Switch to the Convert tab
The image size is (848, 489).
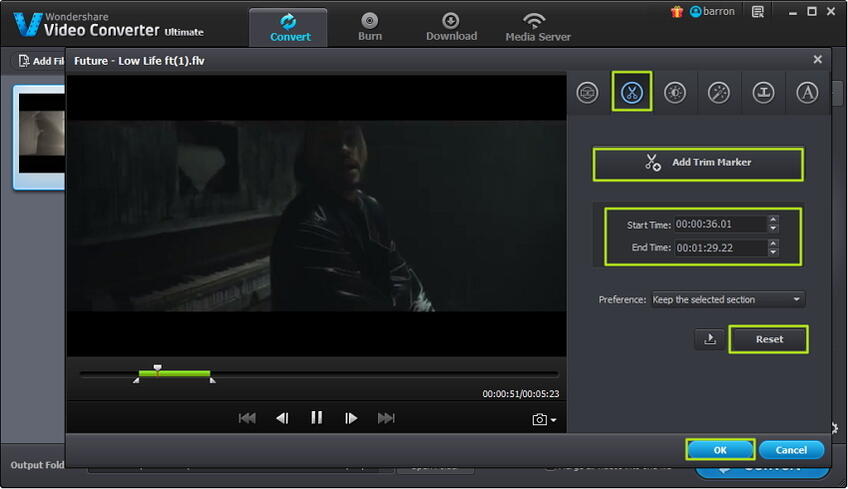pos(290,28)
